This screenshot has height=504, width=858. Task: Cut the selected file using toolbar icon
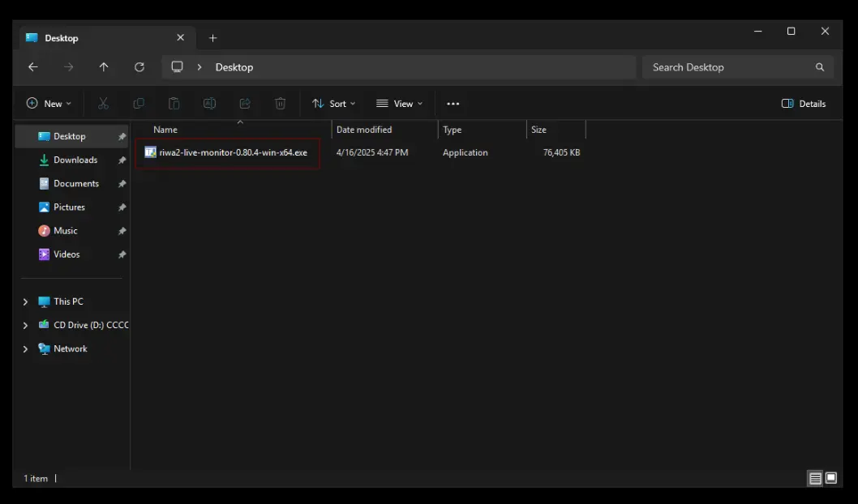coord(102,103)
